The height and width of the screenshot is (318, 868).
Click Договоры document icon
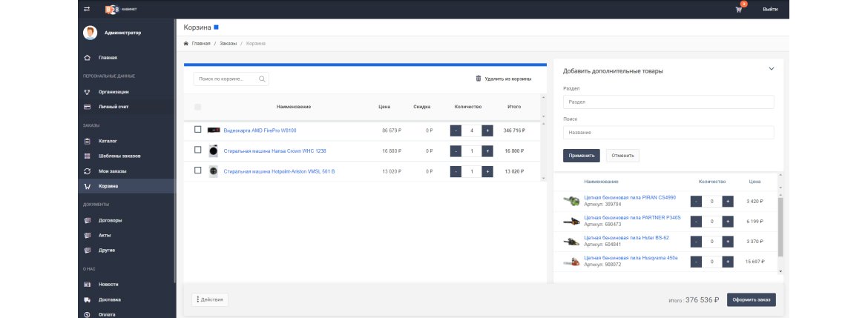tap(87, 220)
